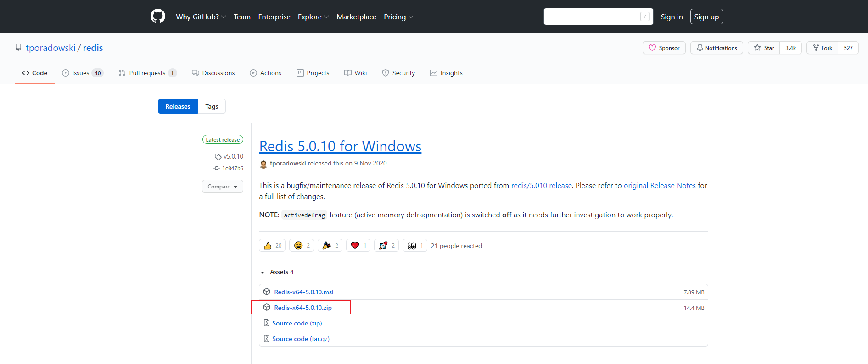Screen dimensions: 868x364
Task: Click the file-zip icon beside Source code (tar.gz)
Action: [x=267, y=338]
